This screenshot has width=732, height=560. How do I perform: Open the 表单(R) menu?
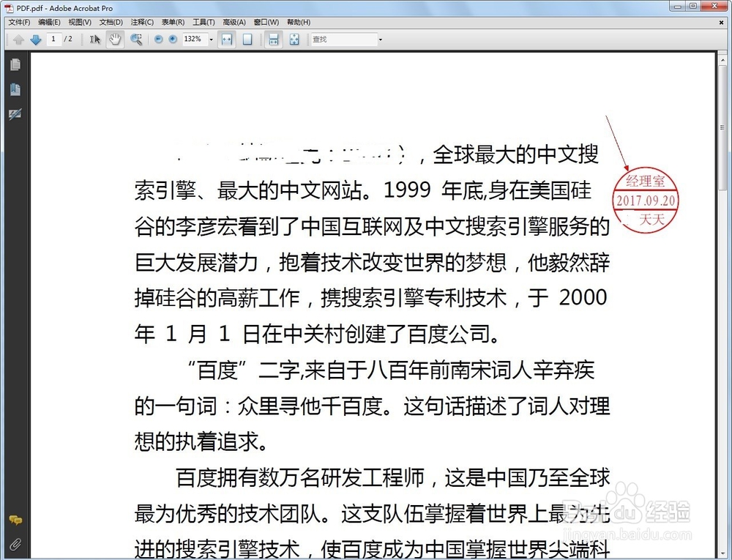(x=173, y=22)
